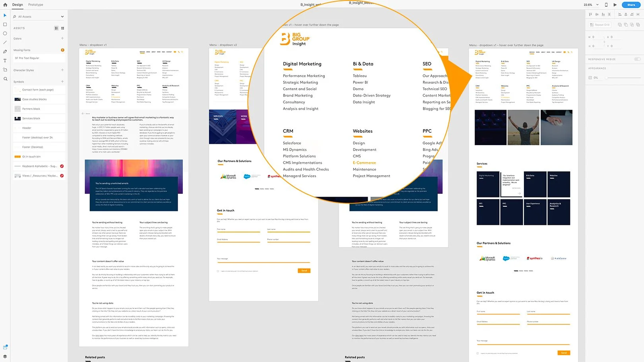Apply the Intersect boolean operation
This screenshot has height=362, width=644.
(632, 25)
